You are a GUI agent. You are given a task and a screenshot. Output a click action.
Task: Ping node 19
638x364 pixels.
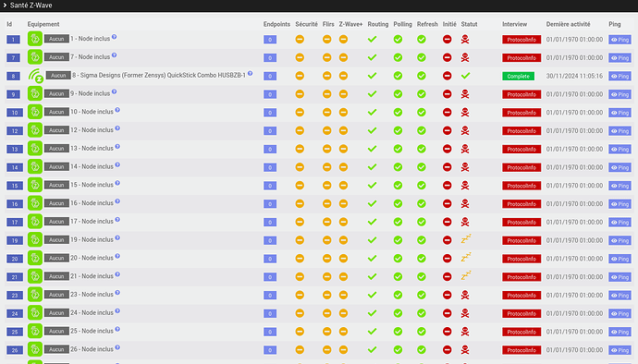click(x=620, y=240)
